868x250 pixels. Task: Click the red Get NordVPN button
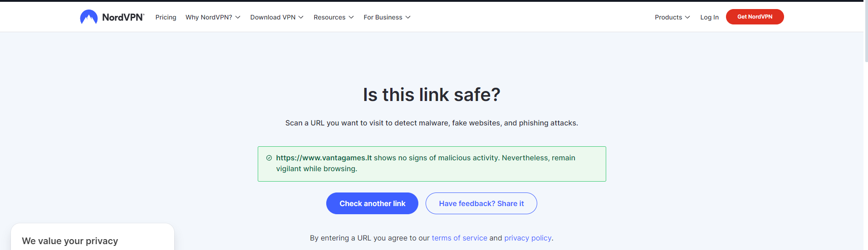pyautogui.click(x=755, y=17)
